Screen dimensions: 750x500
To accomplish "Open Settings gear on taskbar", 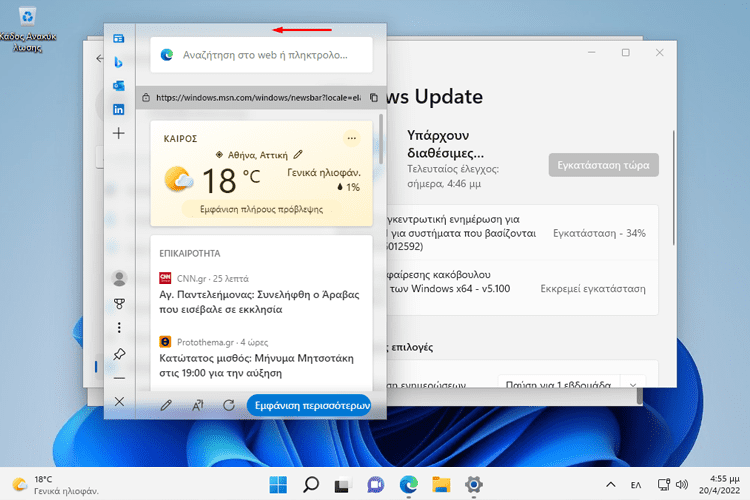I will [x=474, y=485].
